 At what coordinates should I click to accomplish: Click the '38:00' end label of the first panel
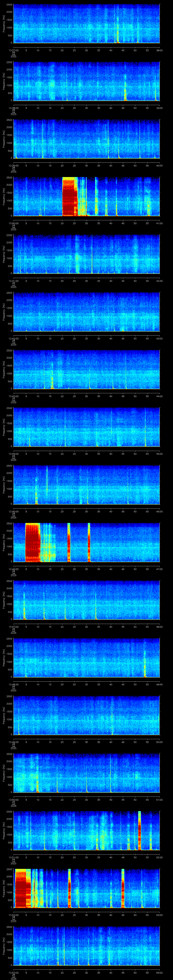(x=160, y=50)
